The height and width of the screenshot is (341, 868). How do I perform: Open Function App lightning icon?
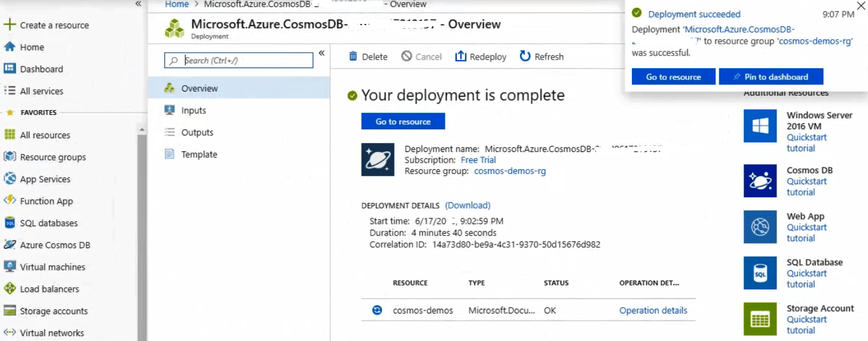click(10, 200)
